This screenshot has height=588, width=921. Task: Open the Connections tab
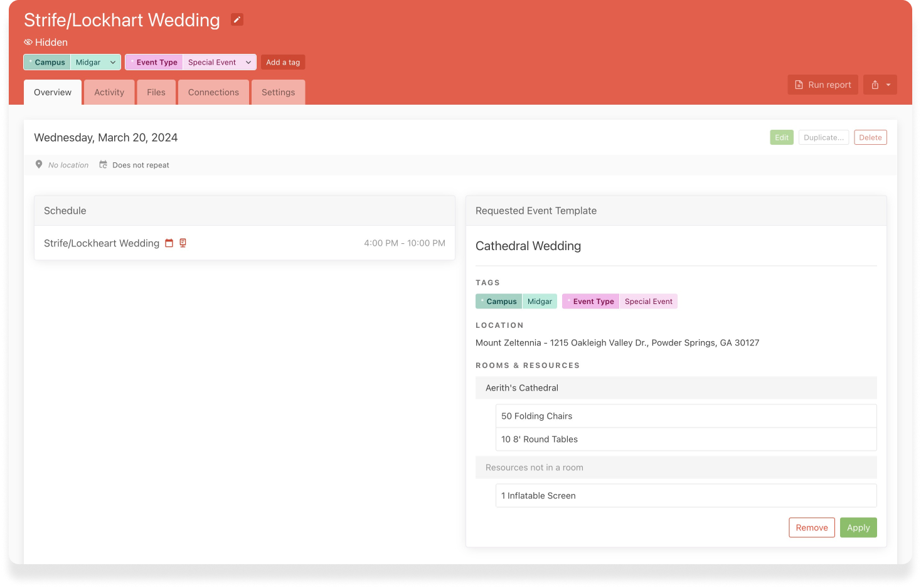coord(213,92)
